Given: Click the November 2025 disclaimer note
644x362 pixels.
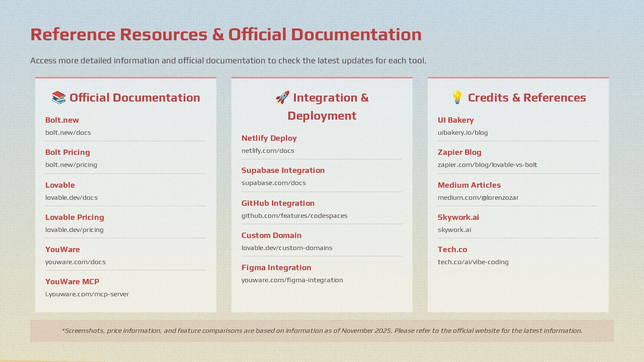Looking at the screenshot, I should [x=322, y=331].
